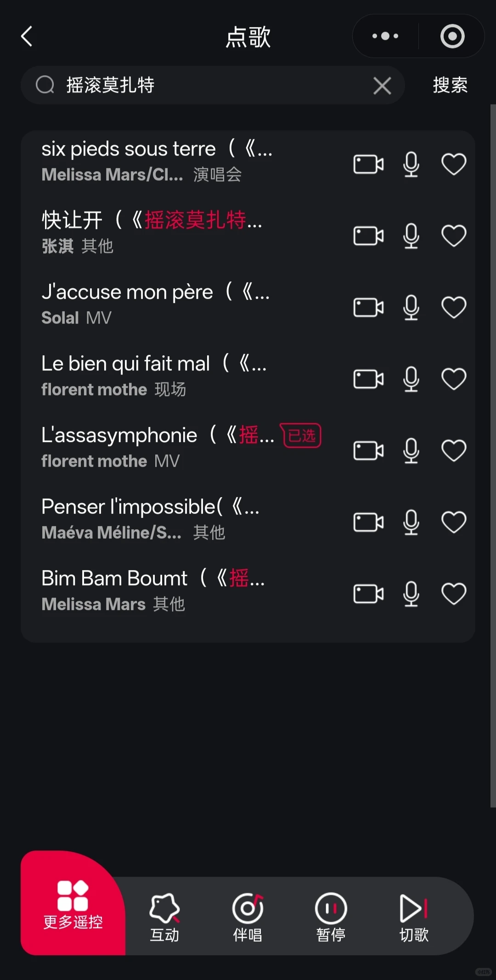
Task: Click the 搜索 search button
Action: point(450,85)
